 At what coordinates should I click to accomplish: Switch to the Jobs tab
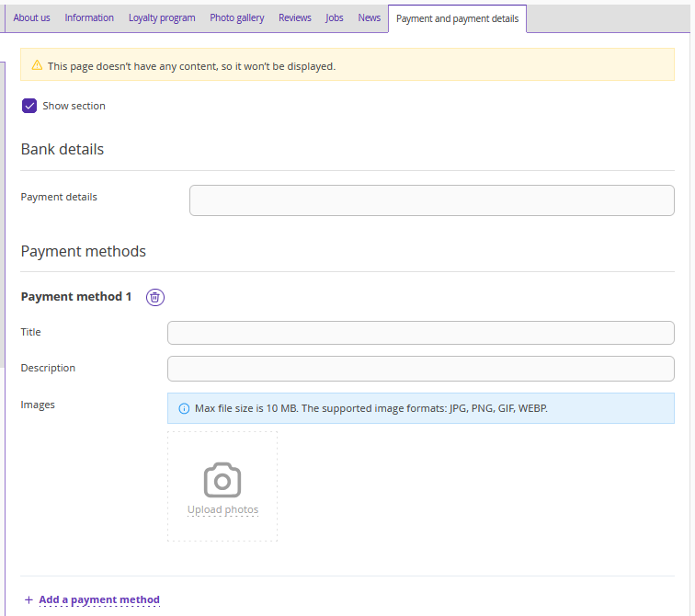(335, 17)
